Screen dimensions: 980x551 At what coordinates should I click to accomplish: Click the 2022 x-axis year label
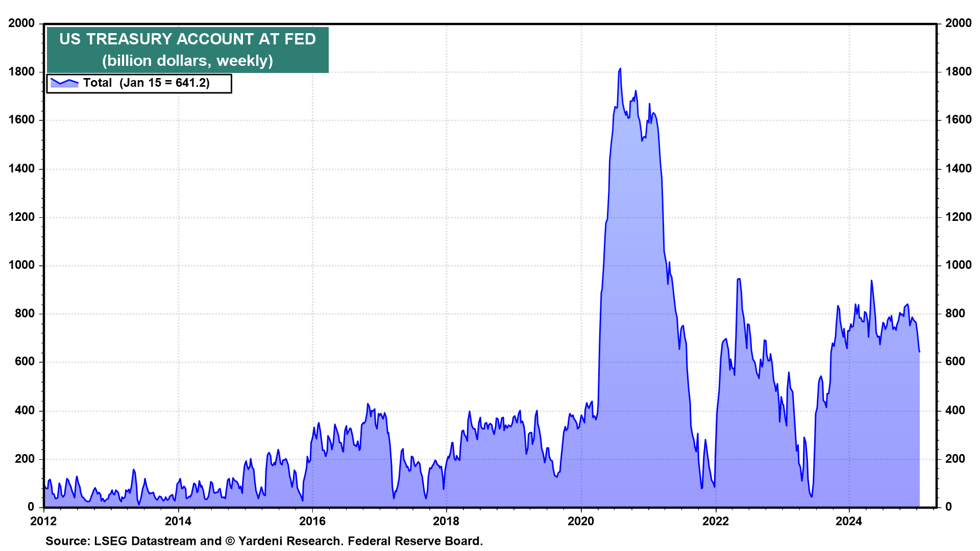pyautogui.click(x=715, y=521)
